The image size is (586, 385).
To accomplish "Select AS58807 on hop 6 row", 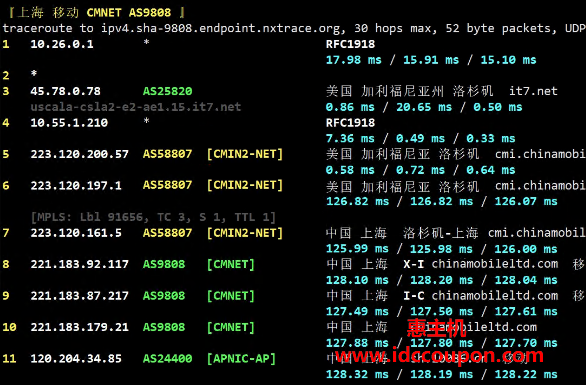I will point(167,185).
